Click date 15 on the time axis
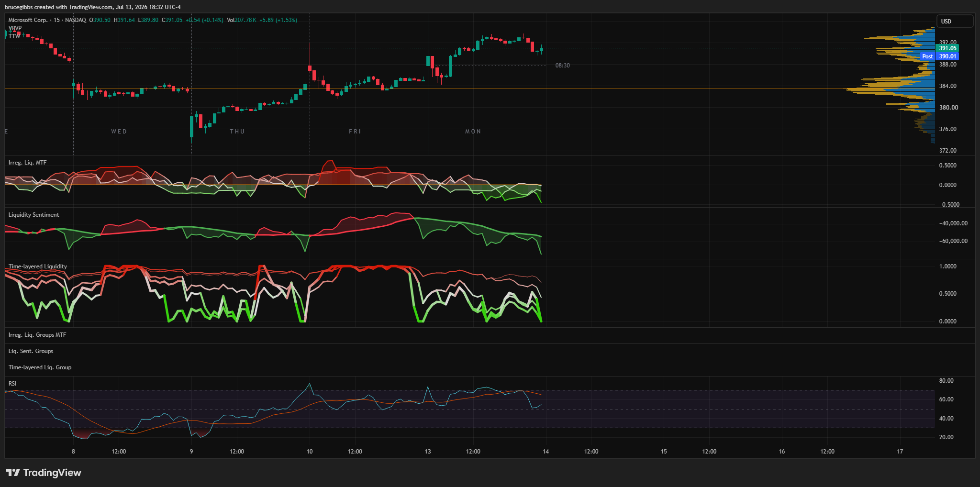 tap(664, 452)
